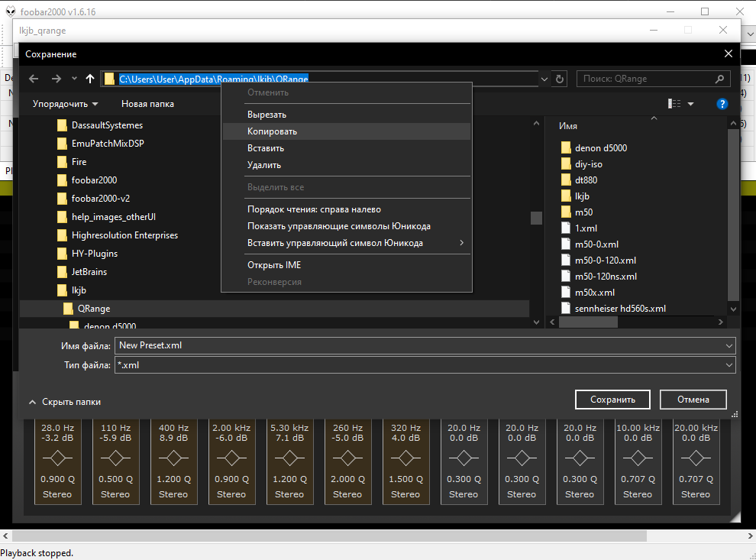This screenshot has height=560, width=756.
Task: Go back using the Save dialog back arrow
Action: coord(34,79)
